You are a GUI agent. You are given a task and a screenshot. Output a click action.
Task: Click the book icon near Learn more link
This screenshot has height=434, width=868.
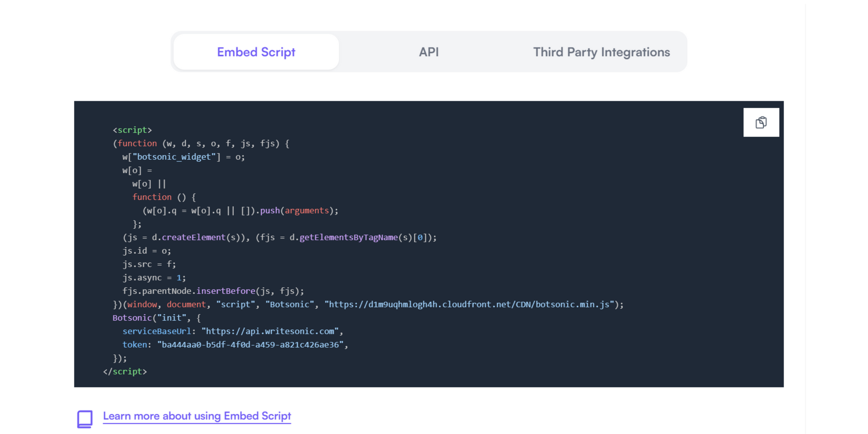tap(85, 418)
